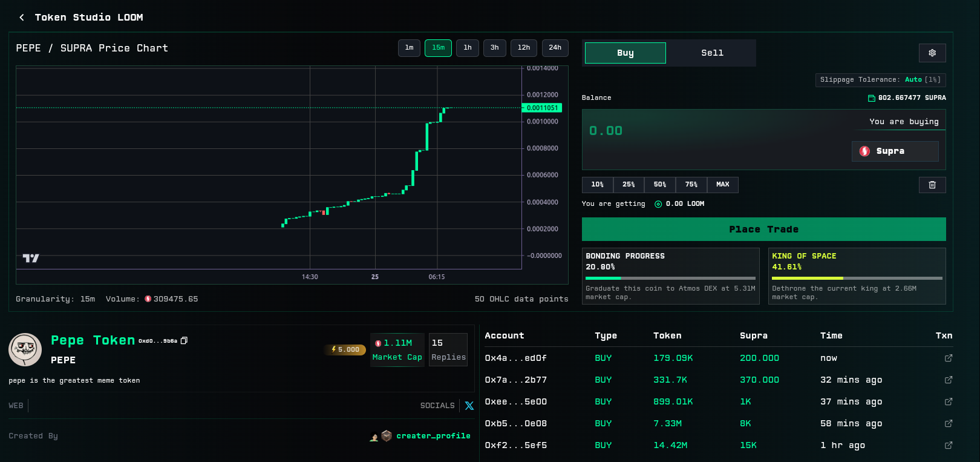The width and height of the screenshot is (980, 462).
Task: Click the Bonding Progress bar
Action: 670,278
